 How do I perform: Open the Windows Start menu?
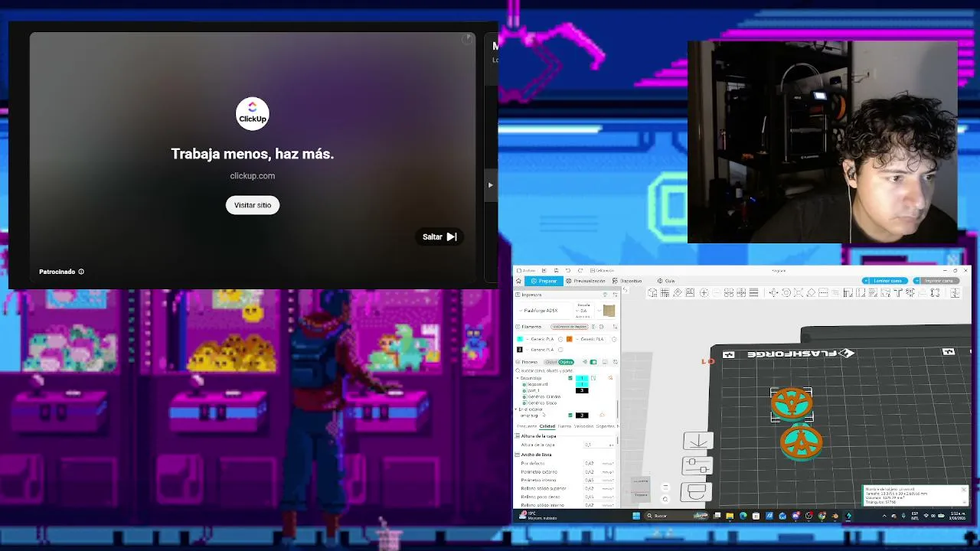tap(635, 516)
